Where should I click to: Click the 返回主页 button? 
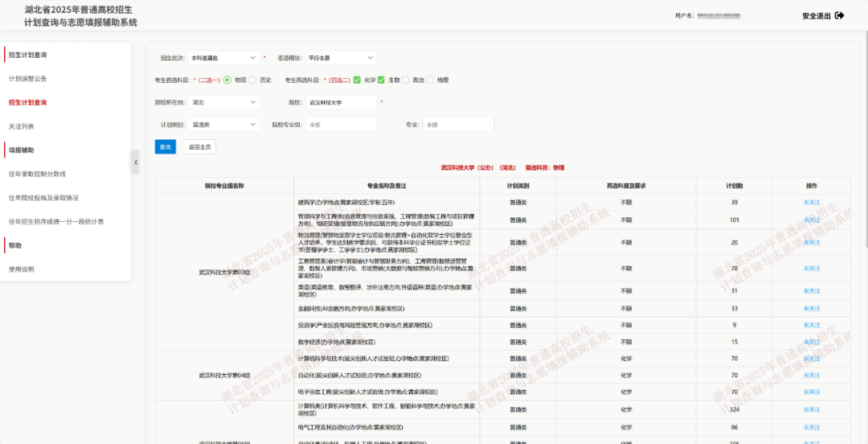click(x=200, y=147)
